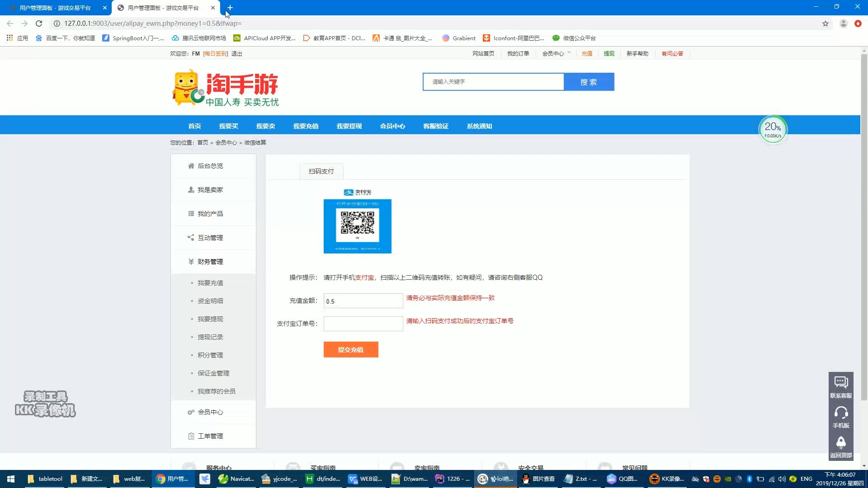Click the 退出 logout link
Viewport: 868px width, 488px height.
tap(237, 53)
